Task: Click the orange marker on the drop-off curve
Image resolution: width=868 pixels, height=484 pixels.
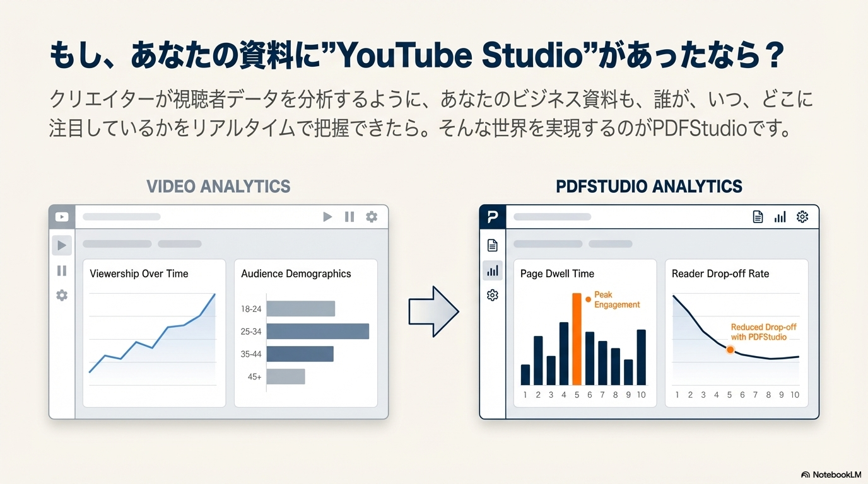Action: 730,349
